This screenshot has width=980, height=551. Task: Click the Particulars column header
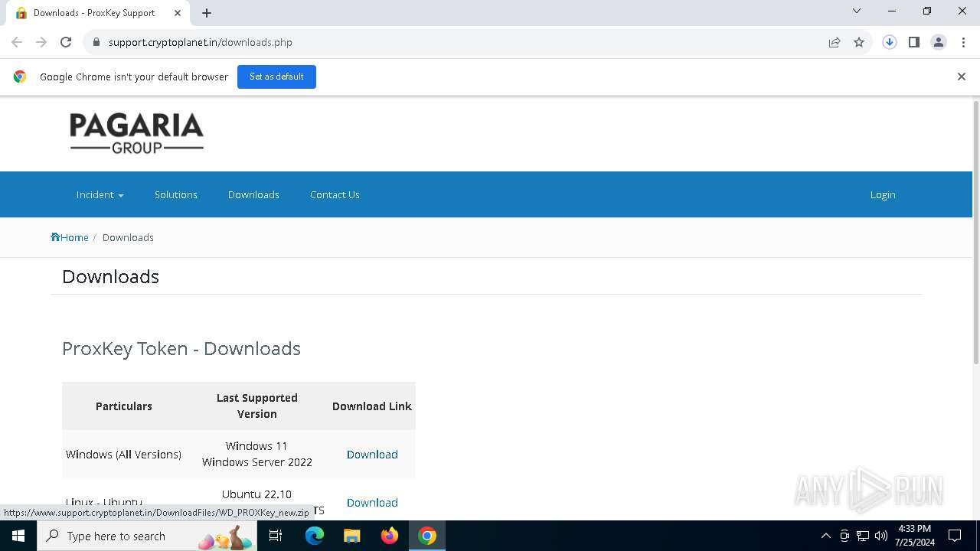pos(124,406)
